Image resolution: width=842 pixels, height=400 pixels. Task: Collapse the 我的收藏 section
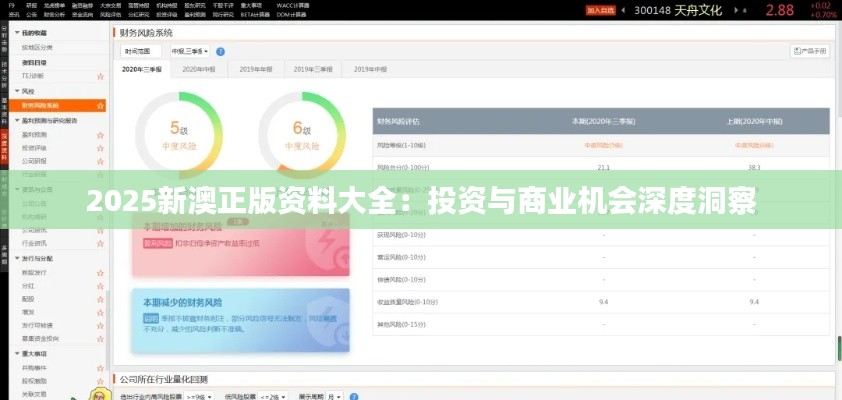coord(15,33)
